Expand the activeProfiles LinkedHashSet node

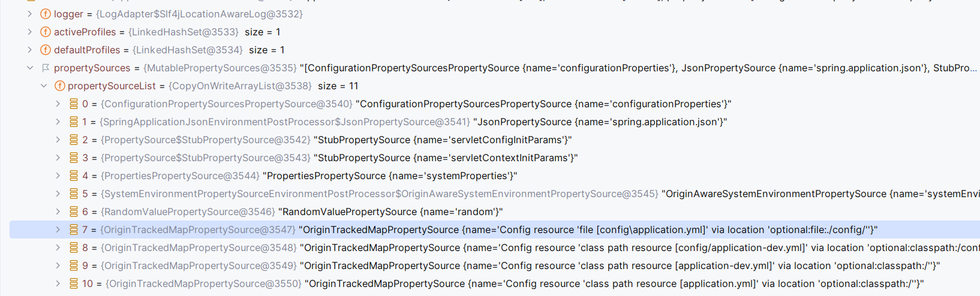pyautogui.click(x=29, y=32)
